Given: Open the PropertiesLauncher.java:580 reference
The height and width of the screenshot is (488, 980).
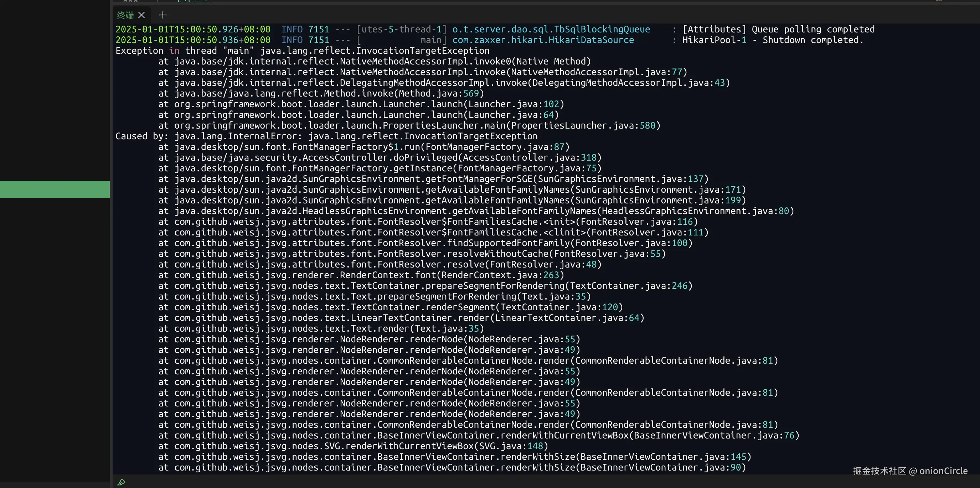Looking at the screenshot, I should [584, 125].
